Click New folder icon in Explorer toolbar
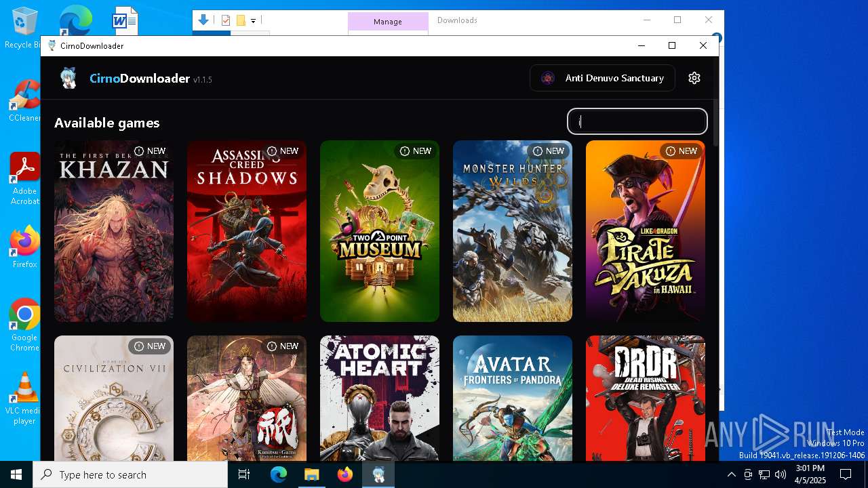Screen dimensions: 868x488 pyautogui.click(x=240, y=20)
